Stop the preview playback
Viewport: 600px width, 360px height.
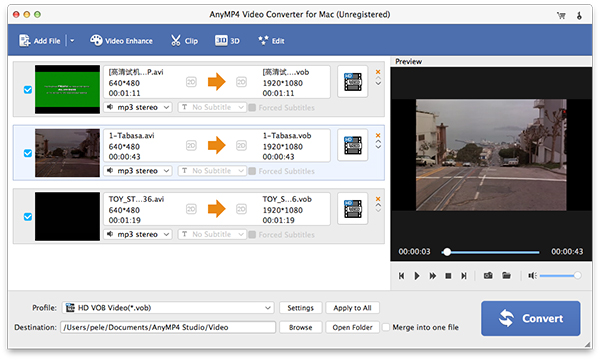click(448, 276)
